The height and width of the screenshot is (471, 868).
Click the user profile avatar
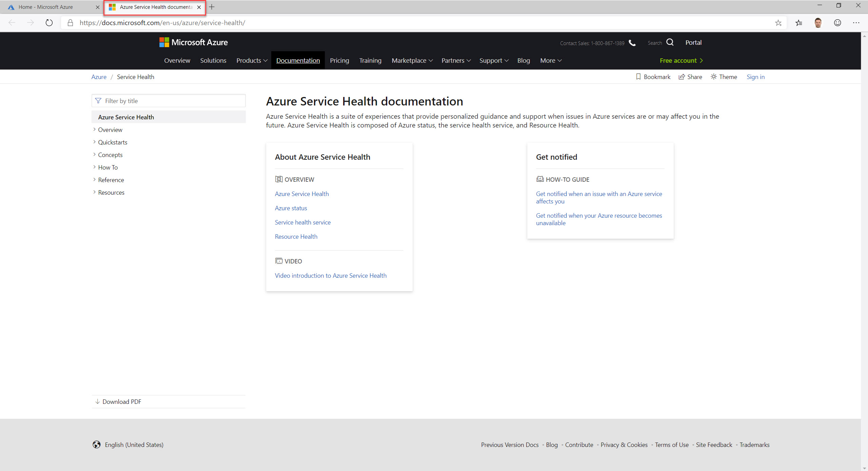[x=818, y=23]
